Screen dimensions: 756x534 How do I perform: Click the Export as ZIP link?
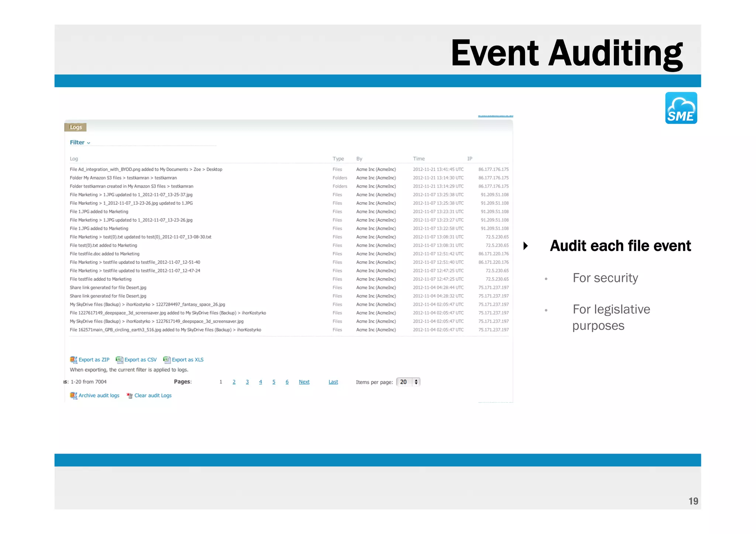tap(94, 360)
